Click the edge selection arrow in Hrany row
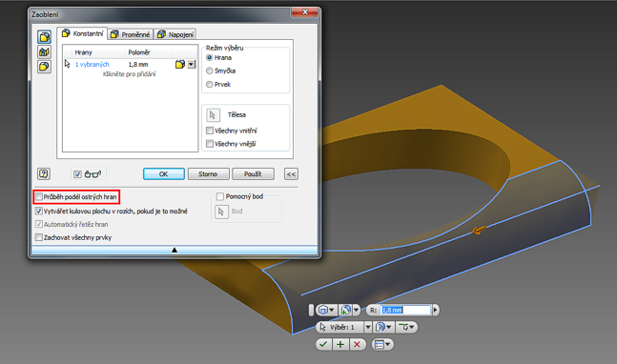617x364 pixels. (68, 64)
